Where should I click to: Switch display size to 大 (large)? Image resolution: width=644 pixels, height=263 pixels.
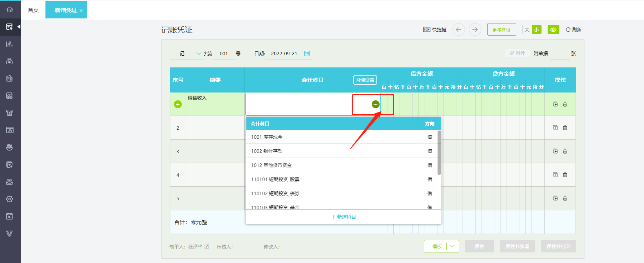click(x=527, y=29)
